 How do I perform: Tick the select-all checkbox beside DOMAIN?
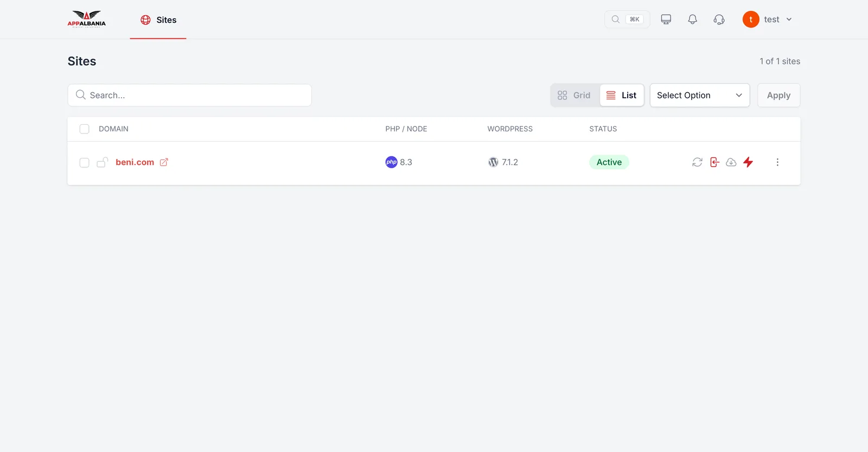point(84,129)
